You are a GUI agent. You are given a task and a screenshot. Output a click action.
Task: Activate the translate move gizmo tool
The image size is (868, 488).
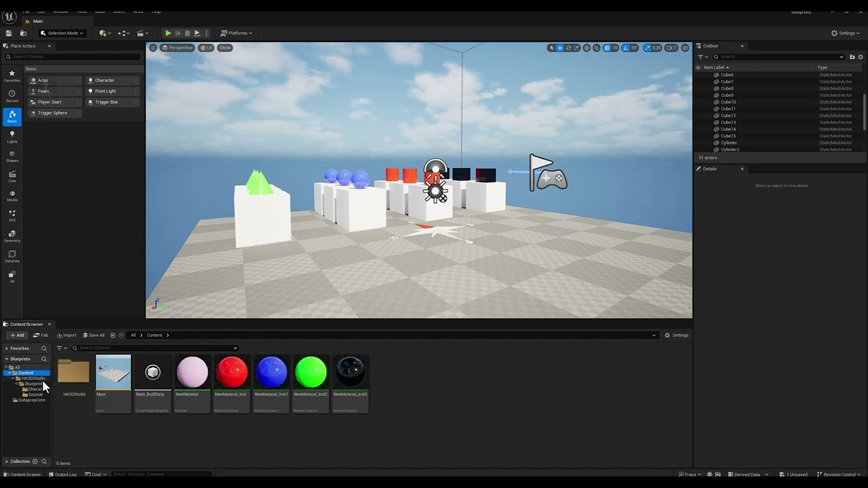coord(559,48)
